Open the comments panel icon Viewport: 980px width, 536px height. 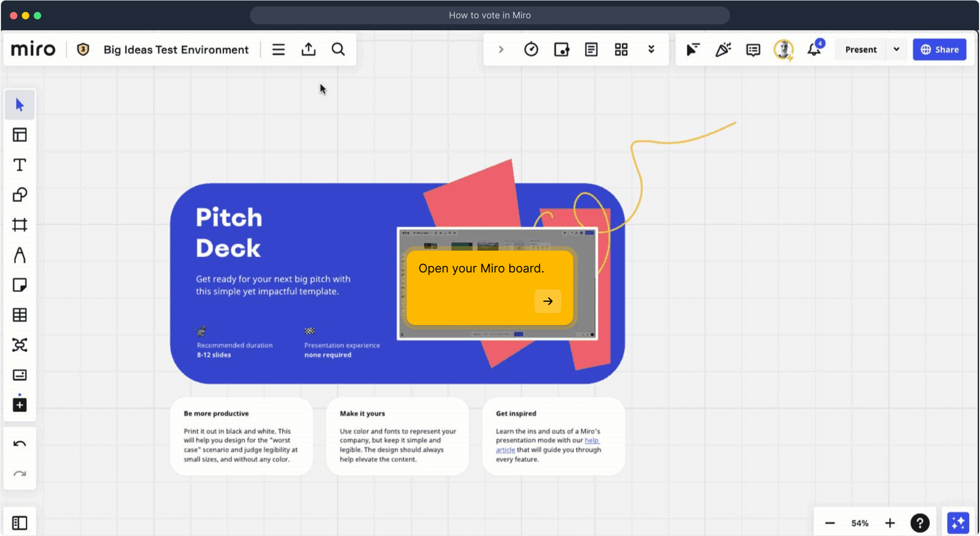(753, 49)
